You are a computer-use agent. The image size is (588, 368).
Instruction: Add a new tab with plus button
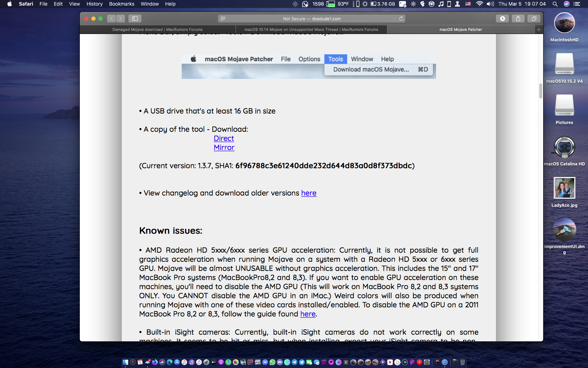tap(539, 30)
